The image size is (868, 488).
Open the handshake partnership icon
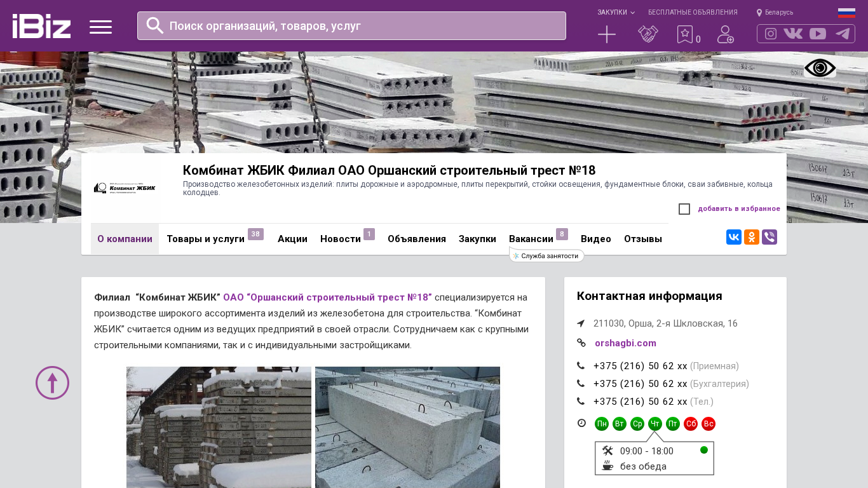point(648,34)
